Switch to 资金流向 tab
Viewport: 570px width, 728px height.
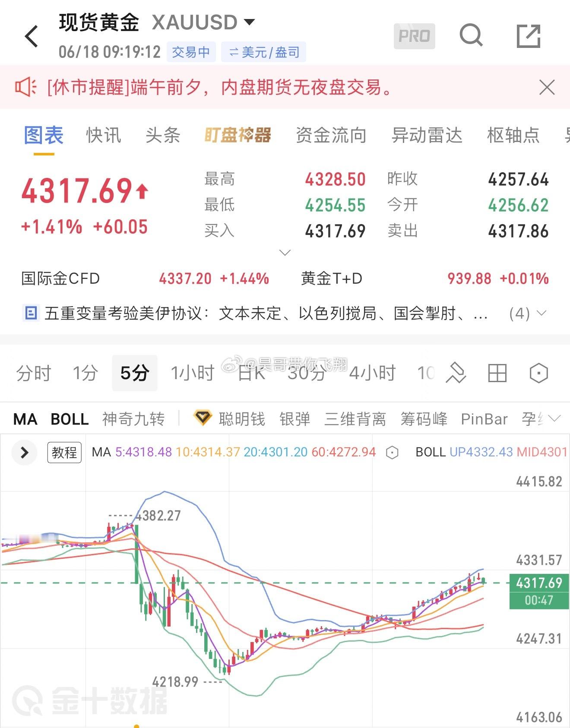(x=331, y=135)
